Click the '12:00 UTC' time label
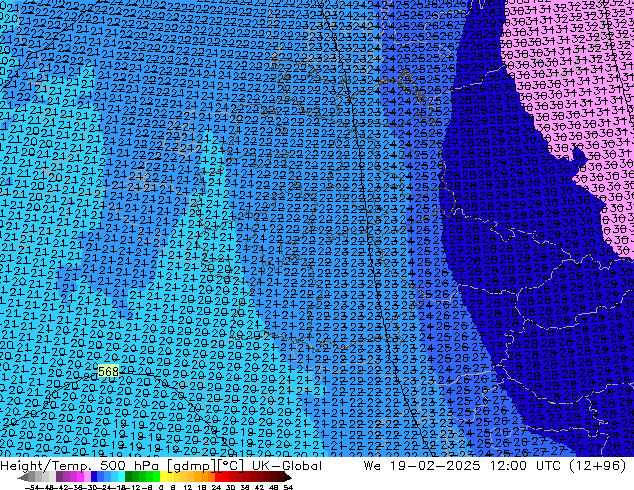 526,466
